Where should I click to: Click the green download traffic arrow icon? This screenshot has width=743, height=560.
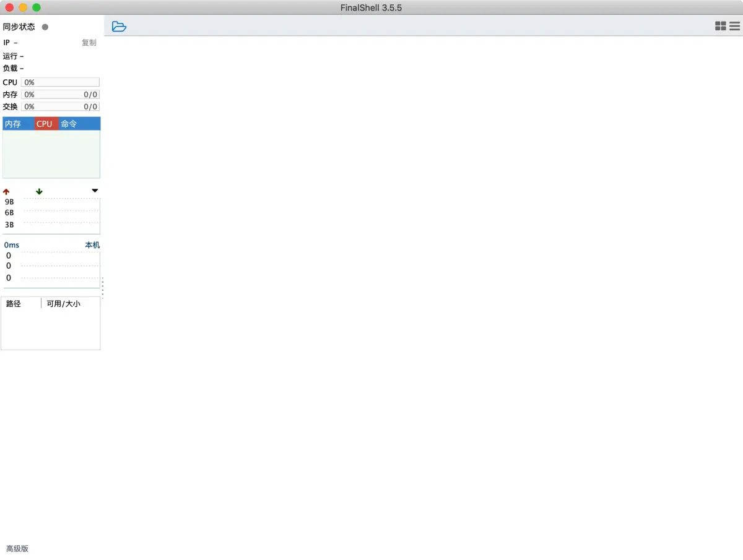click(x=38, y=191)
